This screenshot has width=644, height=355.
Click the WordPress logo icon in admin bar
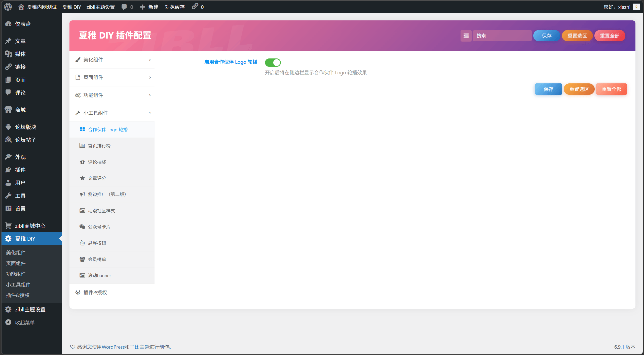pyautogui.click(x=8, y=7)
